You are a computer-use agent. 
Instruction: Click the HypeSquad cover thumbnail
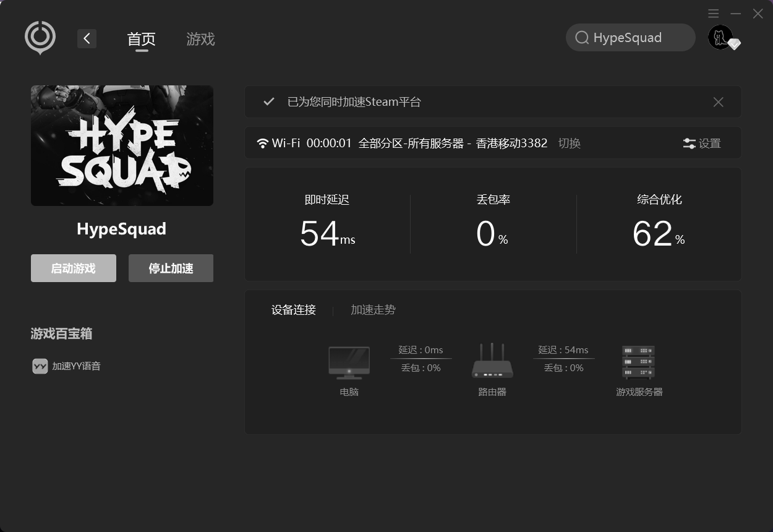click(121, 145)
